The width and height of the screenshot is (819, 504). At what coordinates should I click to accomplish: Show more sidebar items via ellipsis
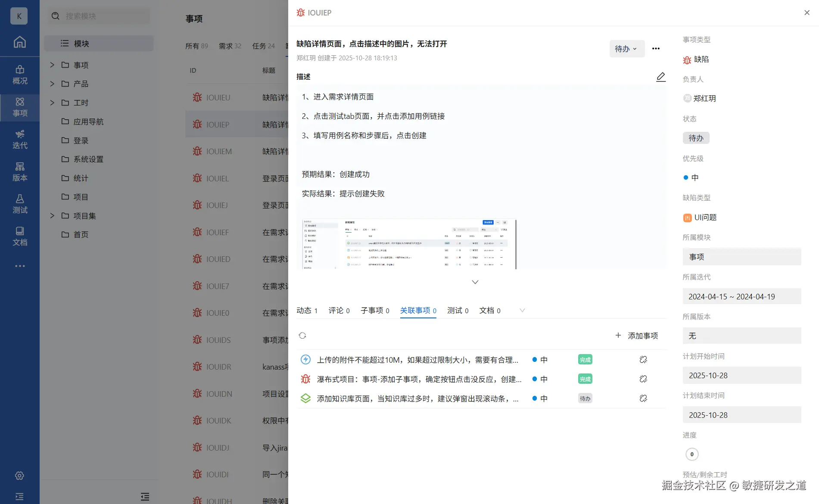(x=20, y=266)
